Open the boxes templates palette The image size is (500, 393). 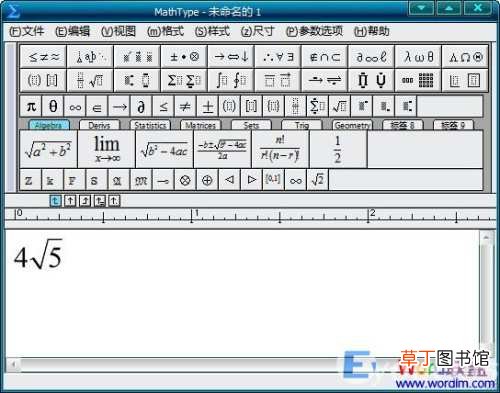coord(465,80)
